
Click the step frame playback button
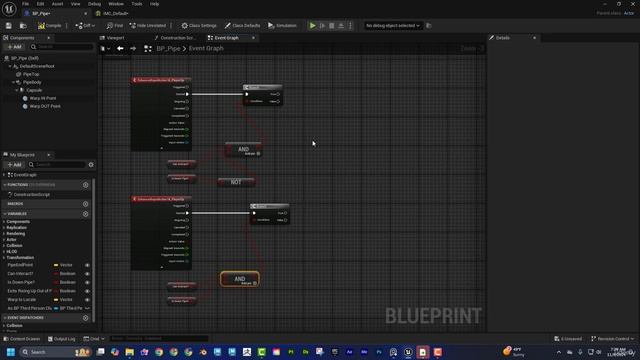pyautogui.click(x=322, y=26)
